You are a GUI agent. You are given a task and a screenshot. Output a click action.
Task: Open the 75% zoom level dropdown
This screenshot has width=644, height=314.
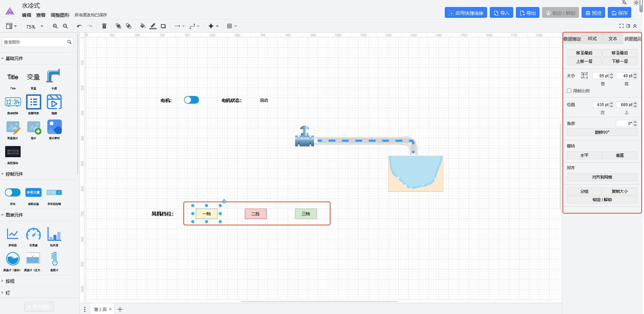coord(35,26)
